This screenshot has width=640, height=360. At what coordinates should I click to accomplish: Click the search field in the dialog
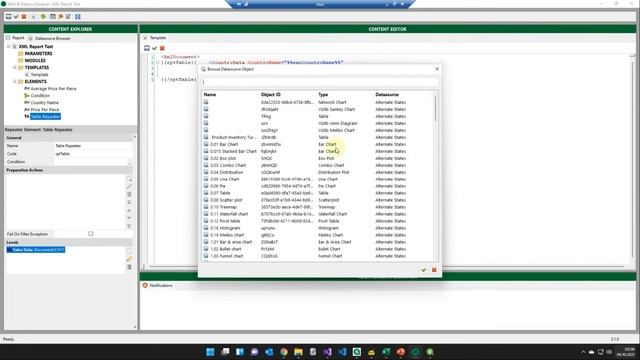[320, 82]
